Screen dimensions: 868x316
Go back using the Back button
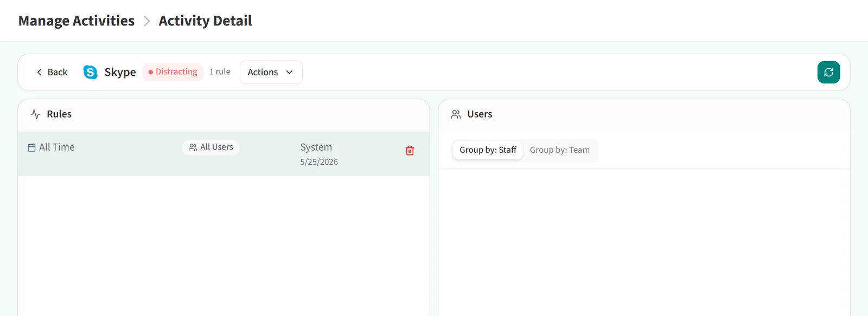point(52,72)
